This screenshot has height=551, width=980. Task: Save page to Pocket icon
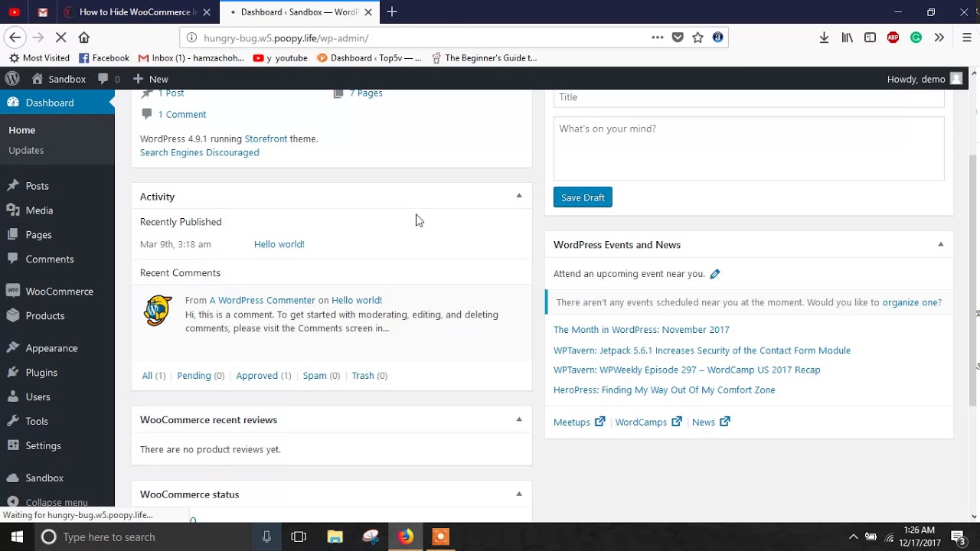pos(678,37)
